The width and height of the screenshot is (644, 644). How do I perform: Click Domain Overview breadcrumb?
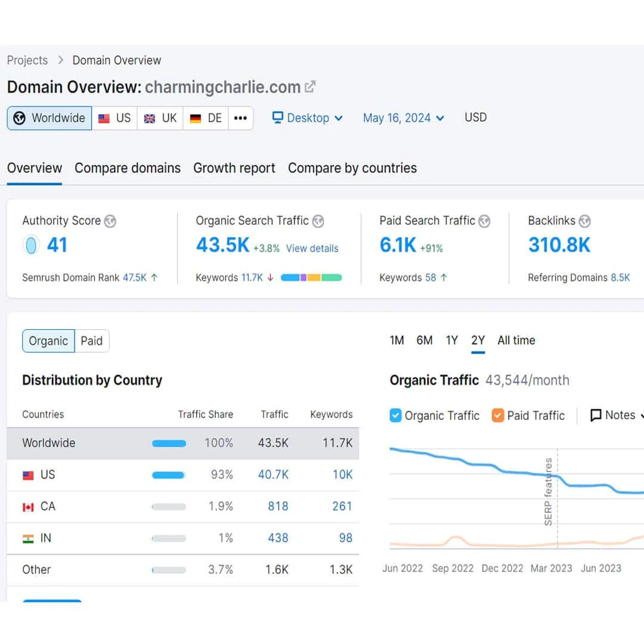point(117,60)
